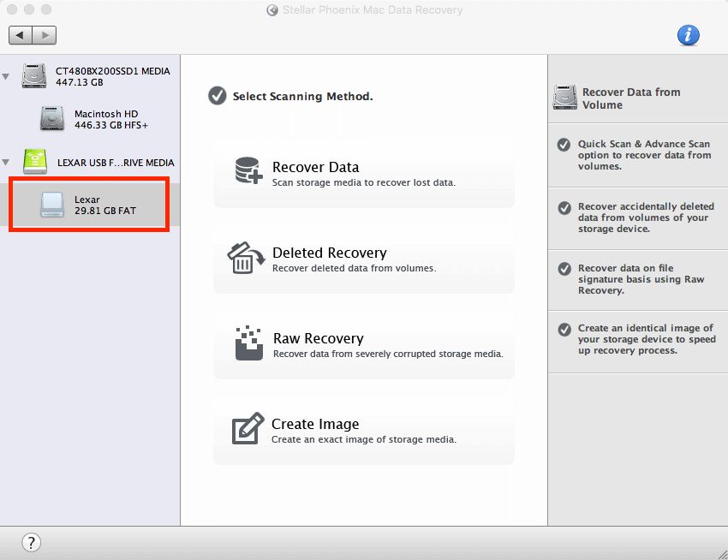Open the blue info icon

coord(688,35)
